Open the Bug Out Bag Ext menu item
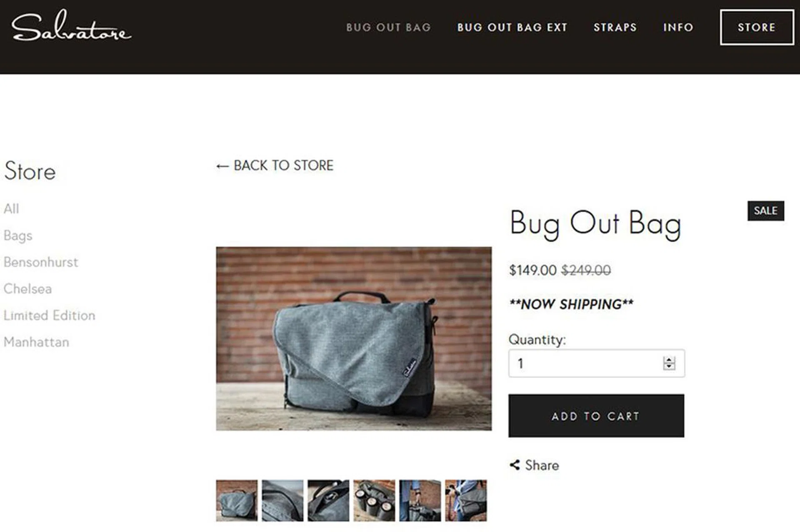The width and height of the screenshot is (800, 532). point(512,27)
